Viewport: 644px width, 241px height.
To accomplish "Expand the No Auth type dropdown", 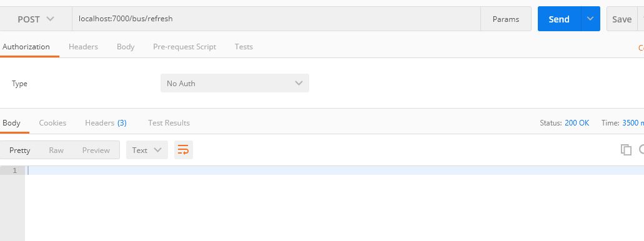I will 234,83.
